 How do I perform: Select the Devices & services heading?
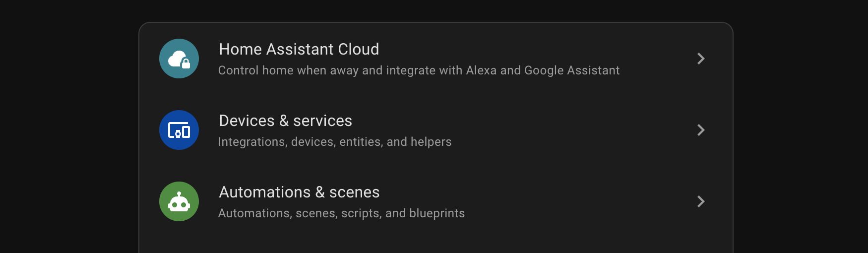click(x=285, y=121)
